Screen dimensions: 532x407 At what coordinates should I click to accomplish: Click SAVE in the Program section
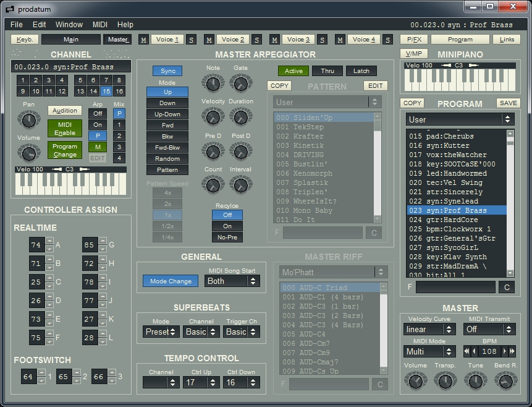(509, 103)
